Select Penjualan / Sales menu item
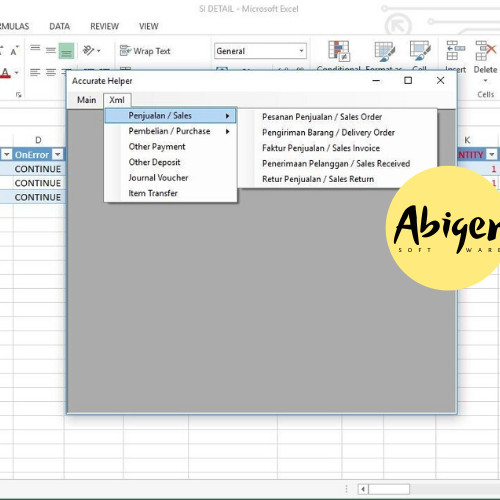This screenshot has width=500, height=500. (171, 116)
